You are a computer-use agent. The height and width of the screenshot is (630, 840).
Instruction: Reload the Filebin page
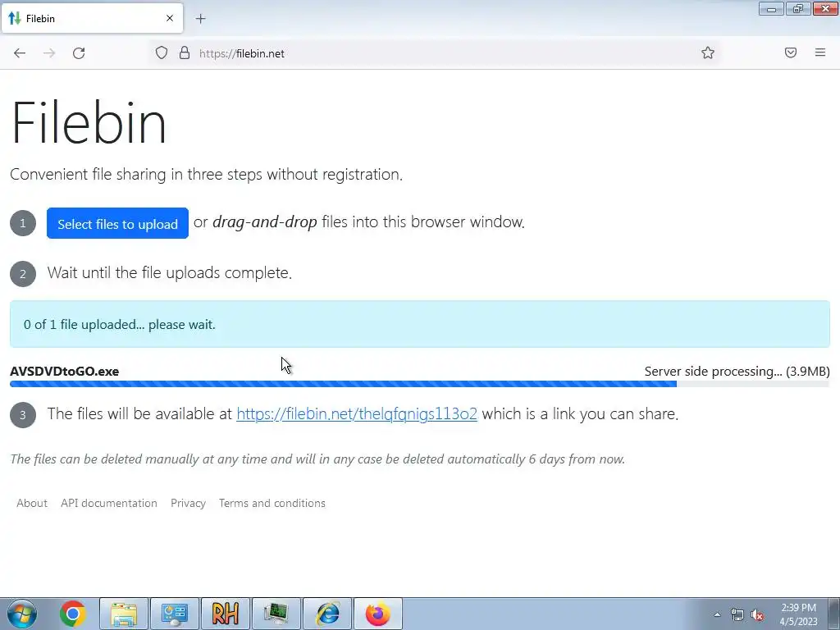click(x=79, y=53)
